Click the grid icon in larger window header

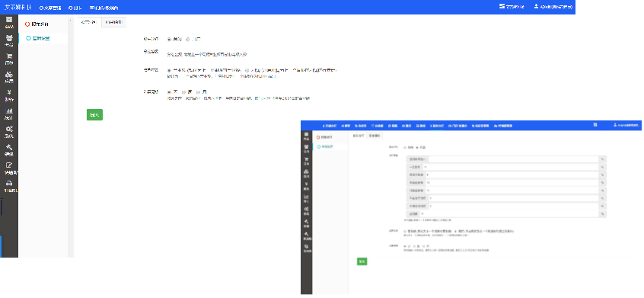click(x=502, y=6)
